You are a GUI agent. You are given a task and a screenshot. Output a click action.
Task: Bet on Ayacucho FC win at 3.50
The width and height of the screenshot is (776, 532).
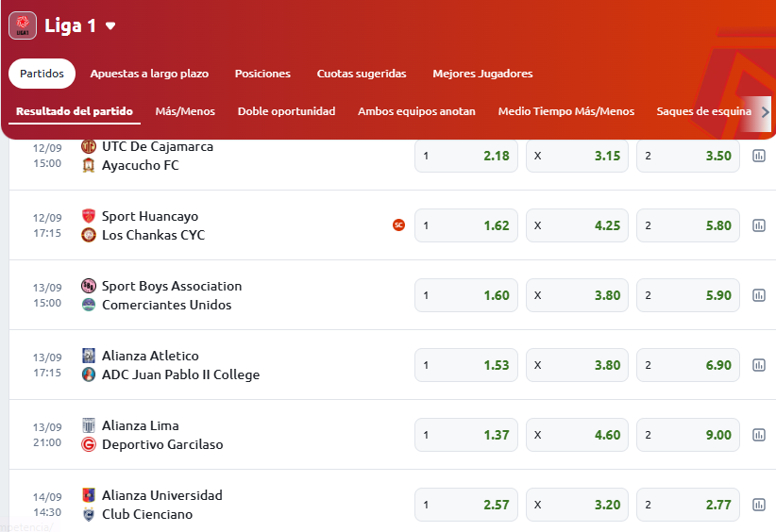(688, 156)
